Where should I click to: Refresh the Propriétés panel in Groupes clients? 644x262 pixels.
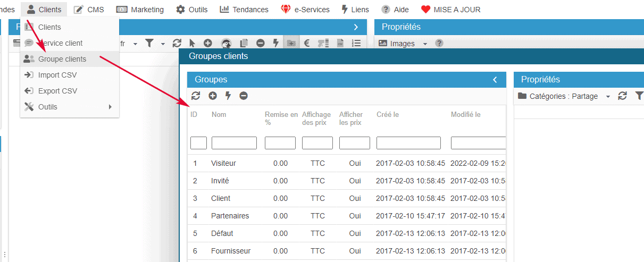pos(622,96)
